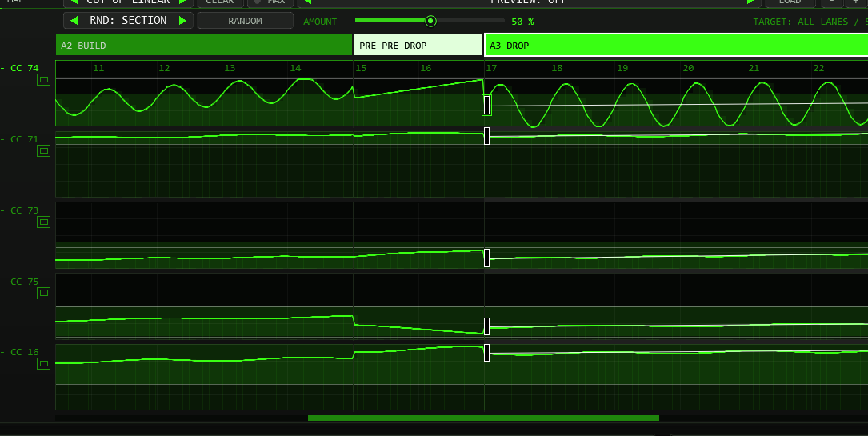Viewport: 868px width, 436px height.
Task: Open the CC 73 lane options box icon
Action: [x=44, y=222]
